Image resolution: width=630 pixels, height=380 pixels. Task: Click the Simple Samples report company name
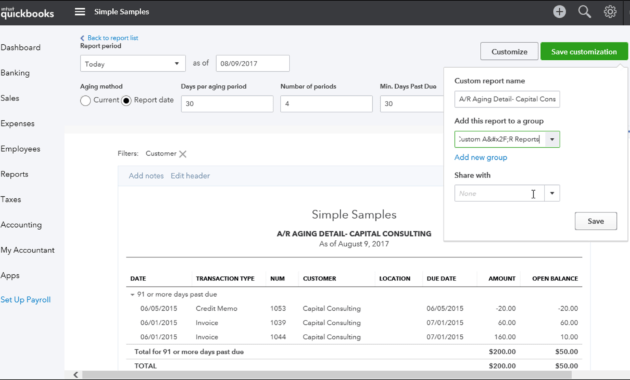(354, 215)
